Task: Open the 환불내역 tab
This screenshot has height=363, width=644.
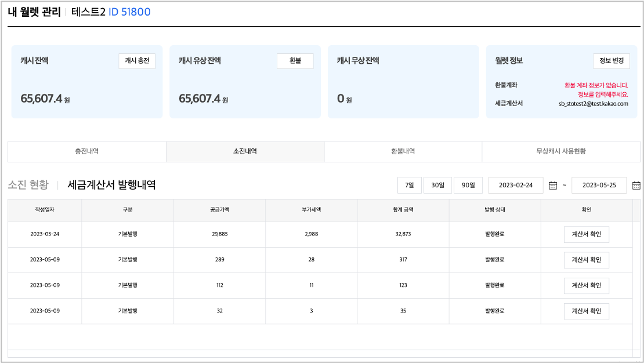Action: coord(403,151)
